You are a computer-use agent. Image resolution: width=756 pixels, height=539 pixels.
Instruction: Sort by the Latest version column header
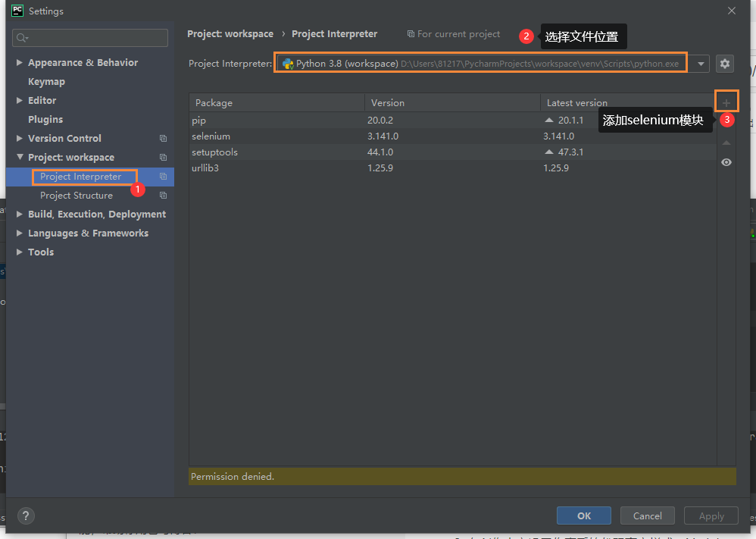pyautogui.click(x=628, y=103)
